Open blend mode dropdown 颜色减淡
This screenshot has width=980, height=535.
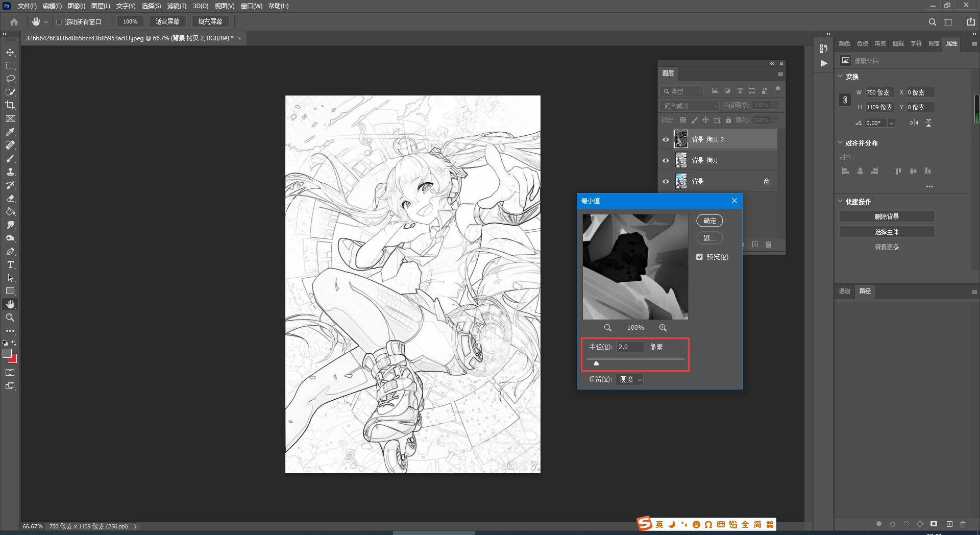tap(690, 106)
